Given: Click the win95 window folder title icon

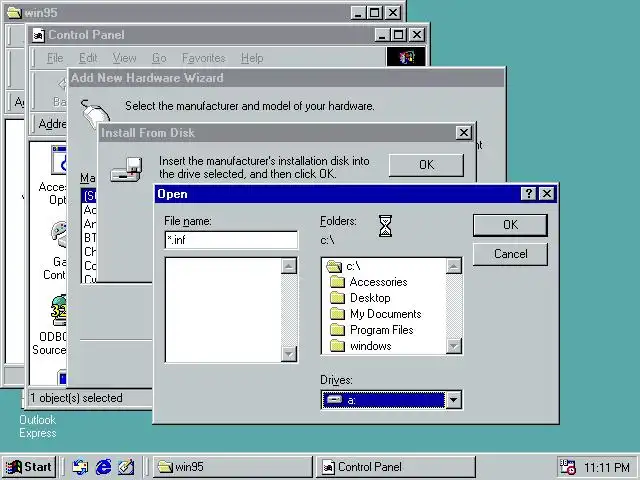Looking at the screenshot, I should tap(14, 12).
